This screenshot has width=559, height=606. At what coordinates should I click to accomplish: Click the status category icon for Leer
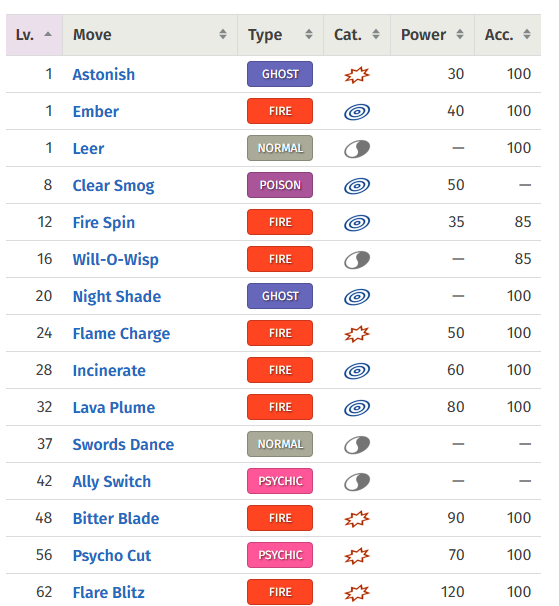(357, 149)
